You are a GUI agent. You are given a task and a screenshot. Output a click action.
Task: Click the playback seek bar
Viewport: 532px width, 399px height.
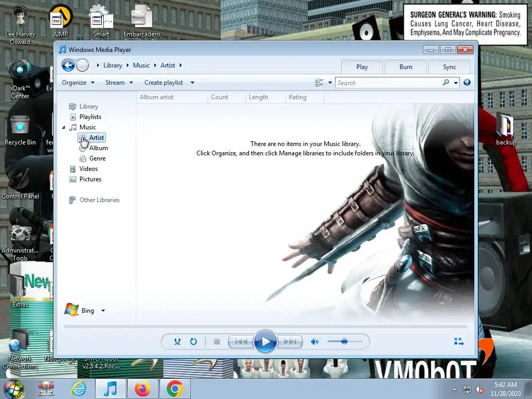point(265,326)
